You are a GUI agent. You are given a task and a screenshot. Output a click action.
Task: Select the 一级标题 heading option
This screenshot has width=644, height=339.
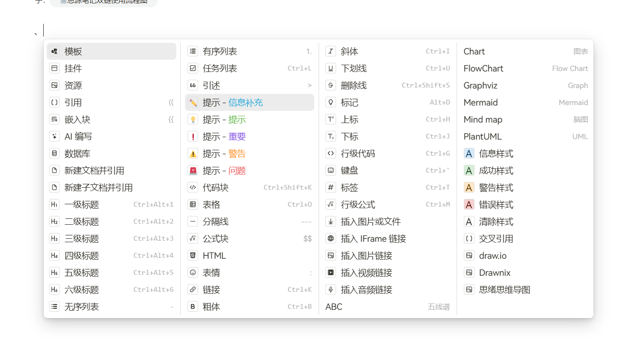(82, 205)
